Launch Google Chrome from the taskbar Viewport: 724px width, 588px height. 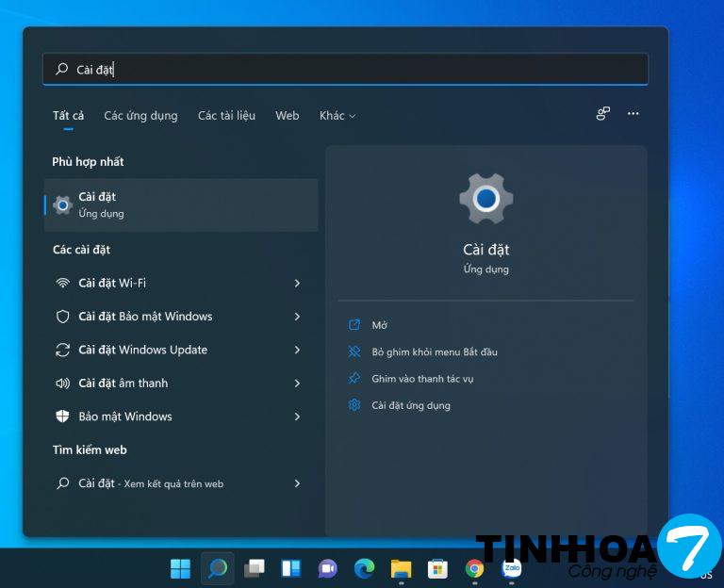[x=475, y=568]
